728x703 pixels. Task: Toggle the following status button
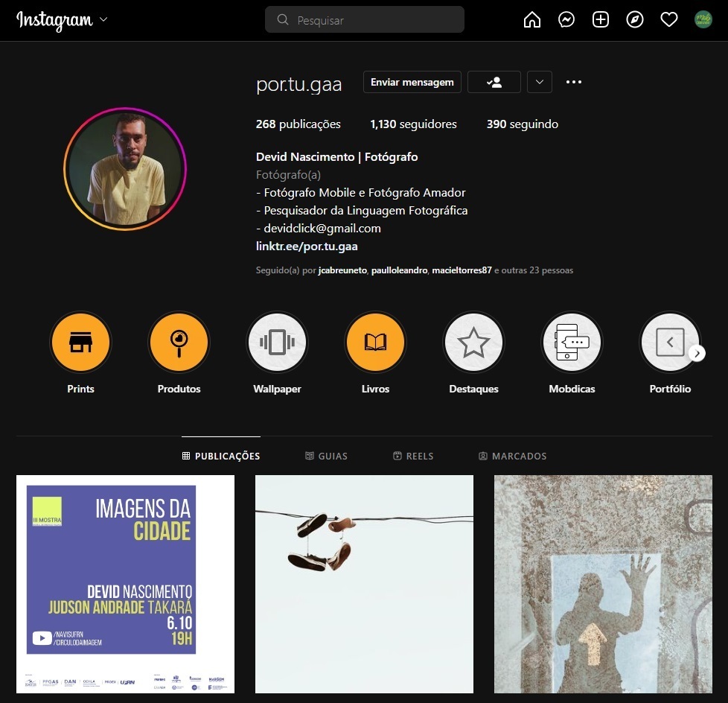pyautogui.click(x=494, y=83)
